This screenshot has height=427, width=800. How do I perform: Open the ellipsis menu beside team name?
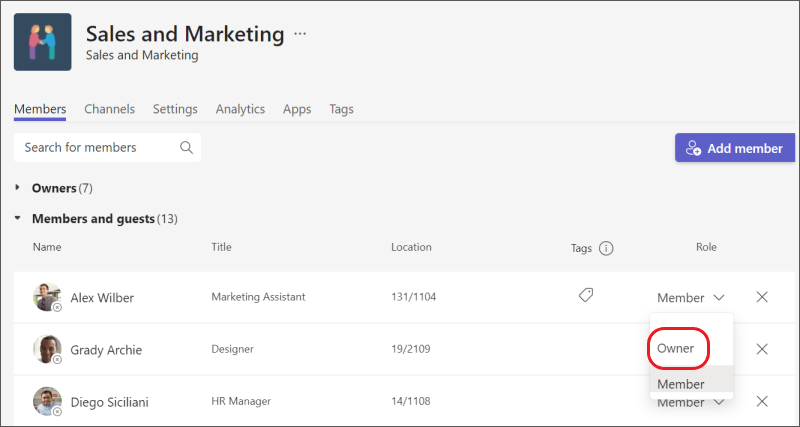point(300,33)
